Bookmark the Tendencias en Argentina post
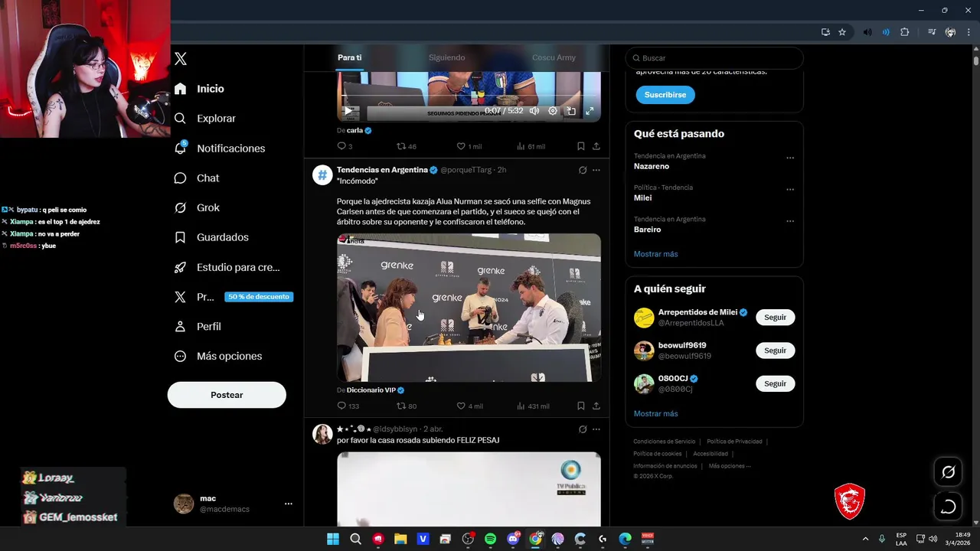Screen dimensions: 980x551 click(x=581, y=406)
